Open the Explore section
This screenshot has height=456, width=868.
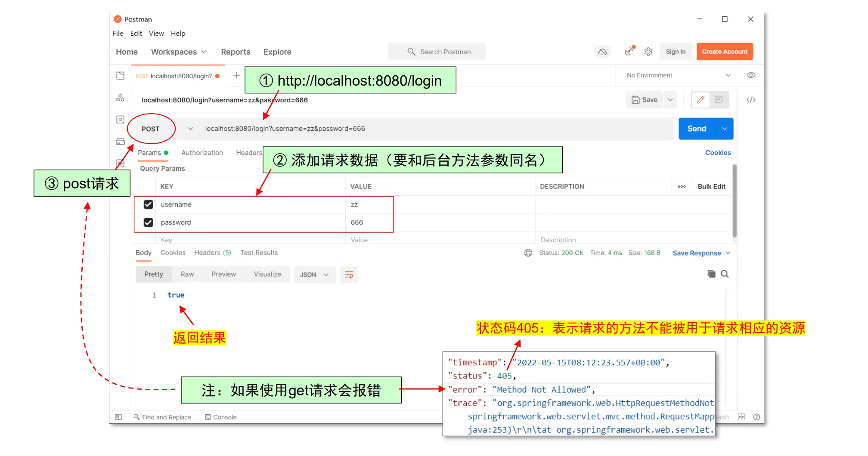click(x=277, y=52)
